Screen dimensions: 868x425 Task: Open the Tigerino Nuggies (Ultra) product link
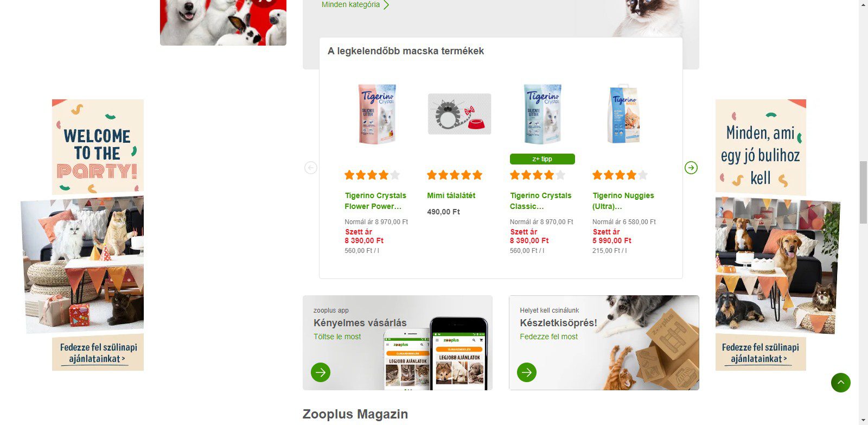pyautogui.click(x=623, y=201)
